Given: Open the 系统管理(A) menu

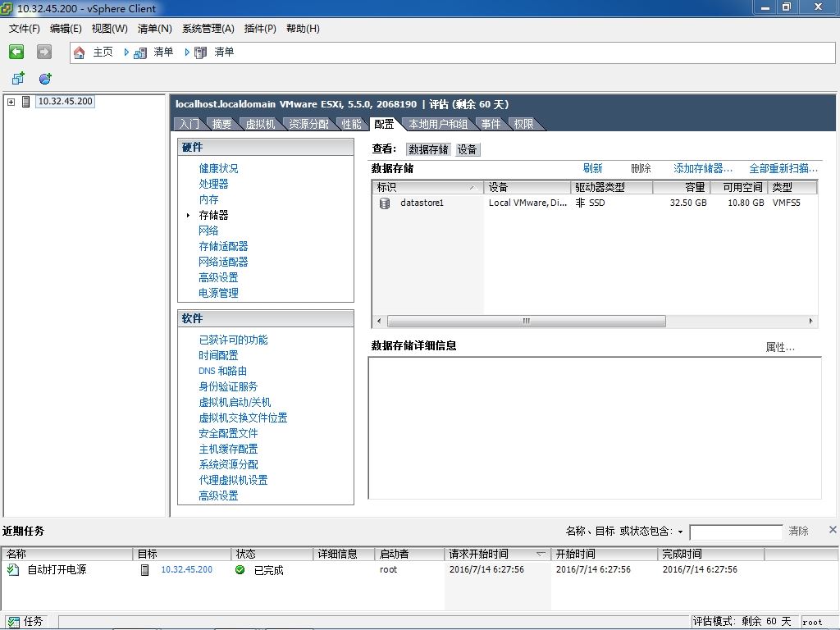Looking at the screenshot, I should (x=208, y=29).
